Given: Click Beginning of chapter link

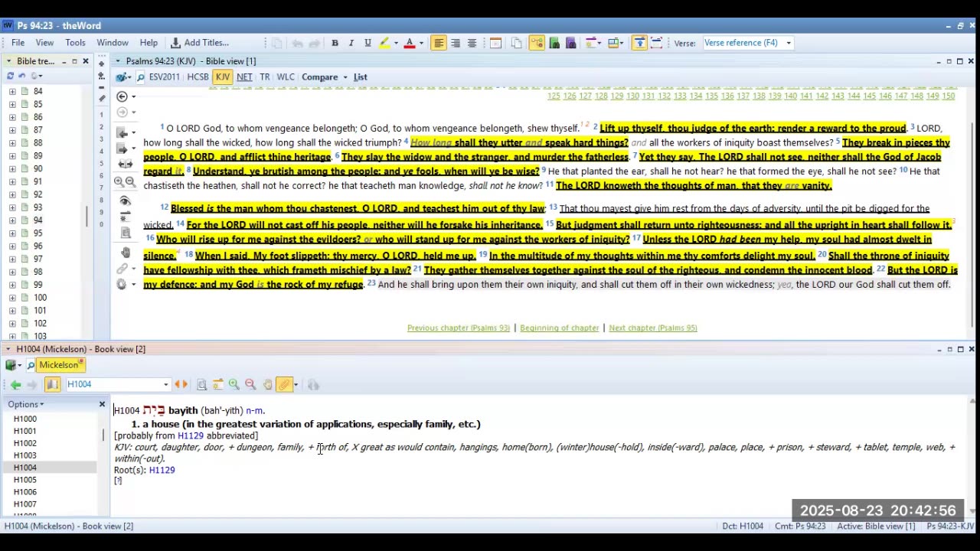Looking at the screenshot, I should point(559,328).
